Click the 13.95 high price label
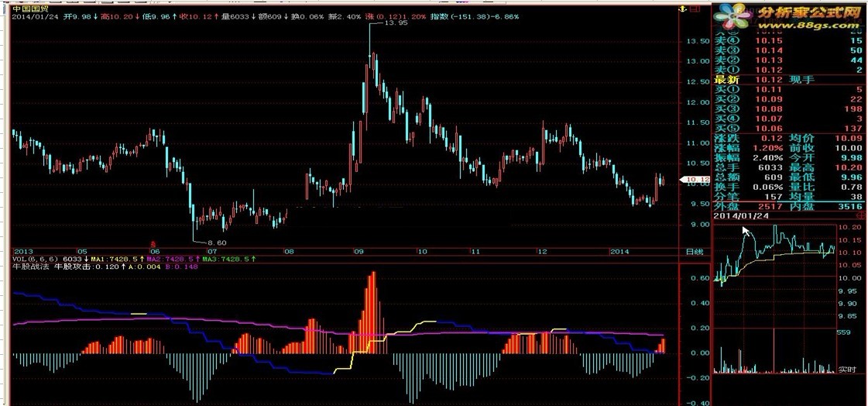 point(395,24)
